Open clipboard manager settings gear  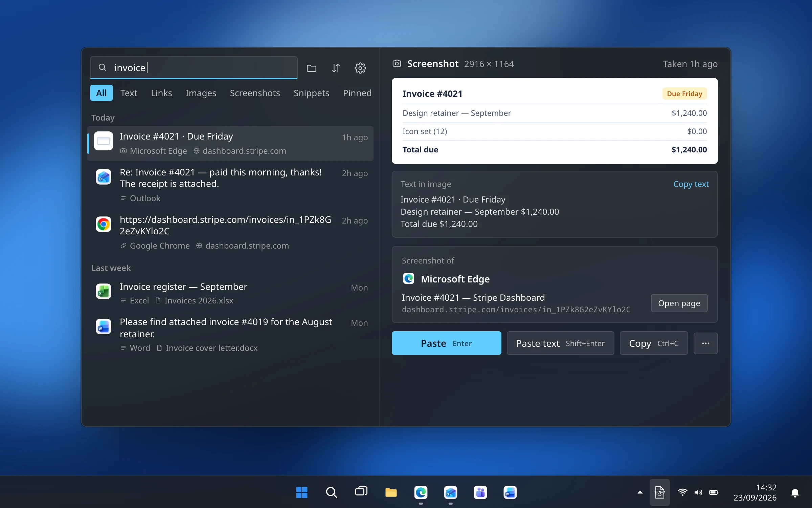(x=360, y=68)
